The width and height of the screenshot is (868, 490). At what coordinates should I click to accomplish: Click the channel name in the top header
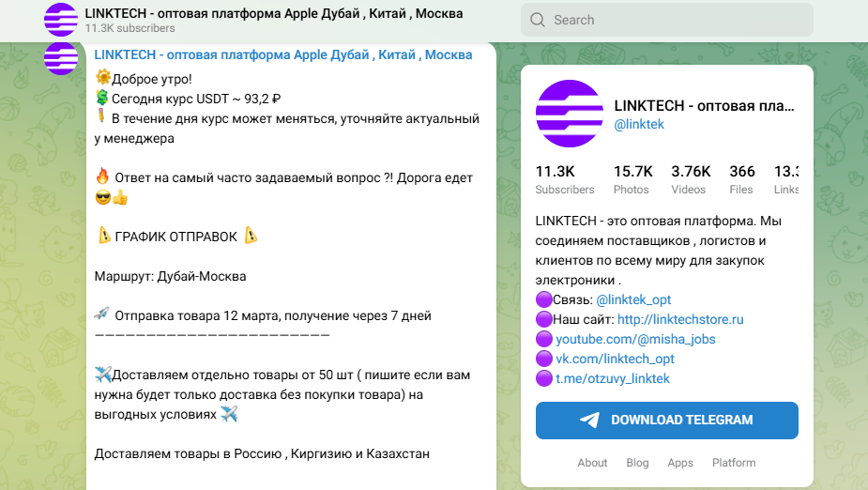[x=273, y=13]
